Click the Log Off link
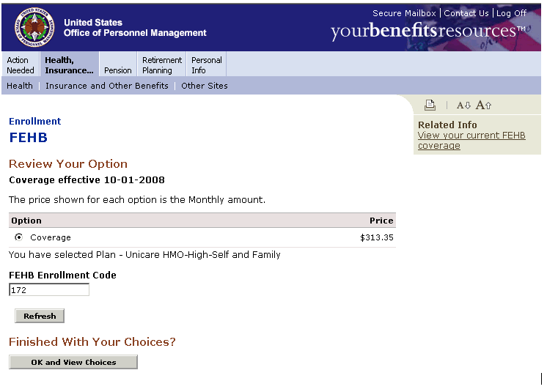The height and width of the screenshot is (392, 558). [511, 13]
